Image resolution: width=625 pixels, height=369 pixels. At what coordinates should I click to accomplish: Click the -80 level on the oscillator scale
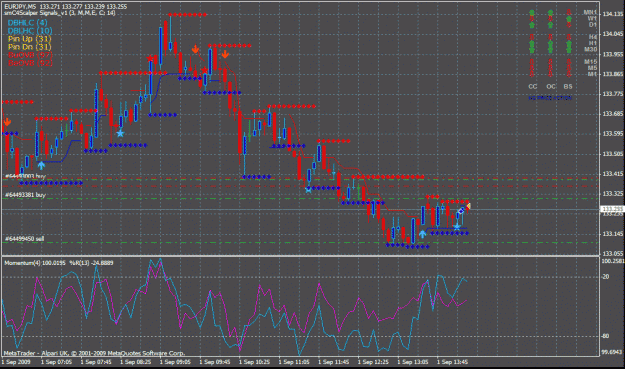605,336
